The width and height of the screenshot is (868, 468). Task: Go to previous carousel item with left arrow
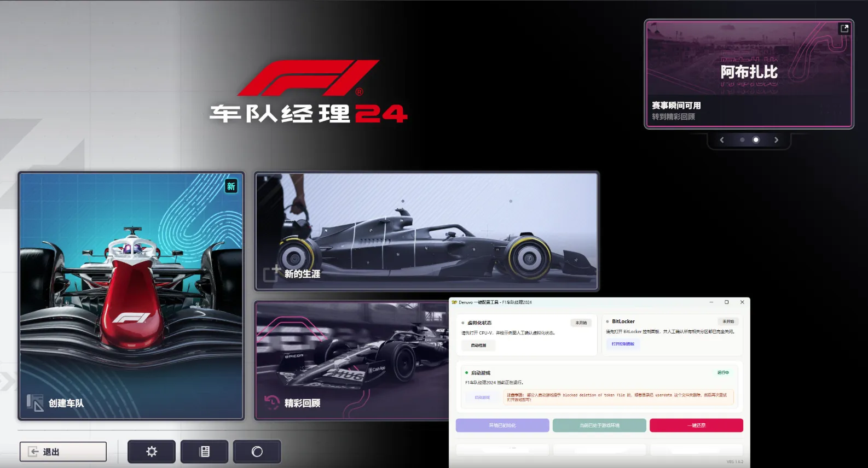click(x=722, y=140)
